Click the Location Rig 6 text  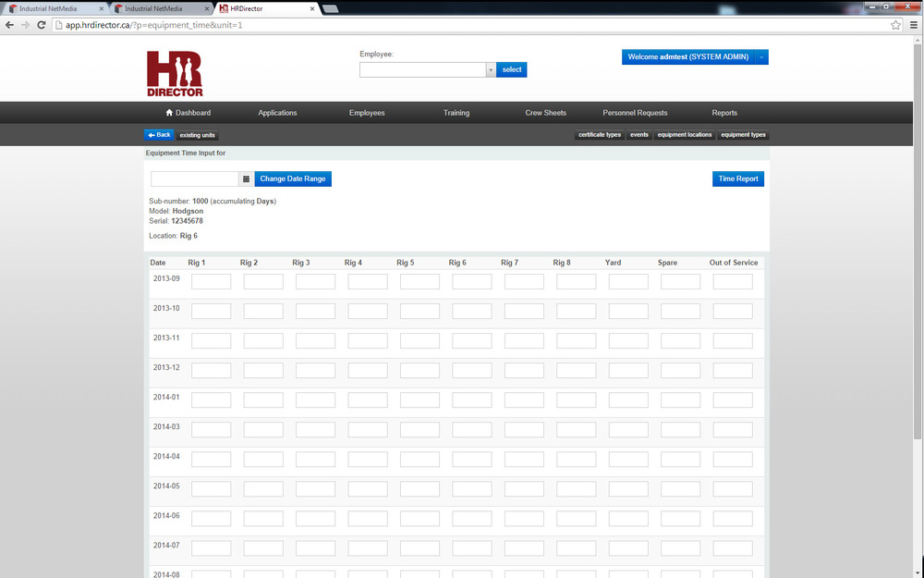tap(174, 236)
